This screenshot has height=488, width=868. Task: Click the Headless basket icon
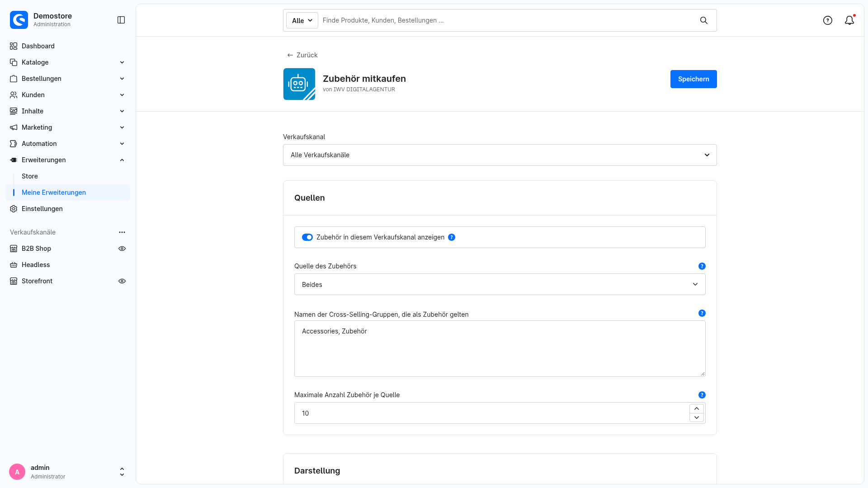tap(14, 265)
